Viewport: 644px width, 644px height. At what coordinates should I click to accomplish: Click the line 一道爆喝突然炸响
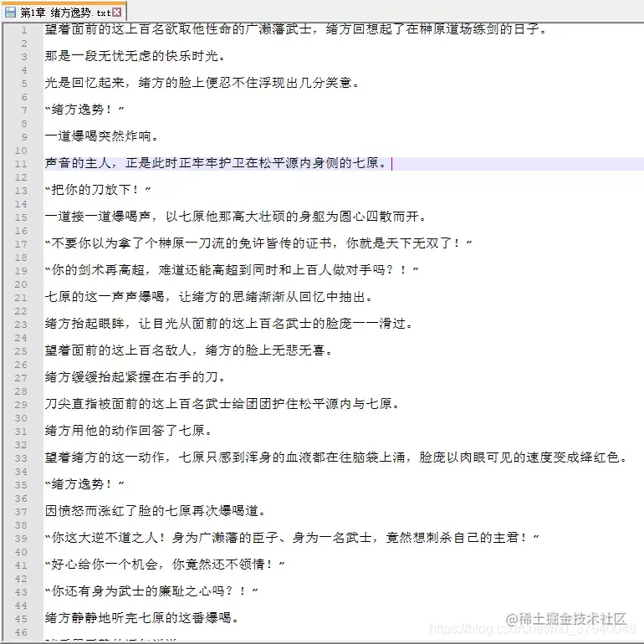pos(101,136)
